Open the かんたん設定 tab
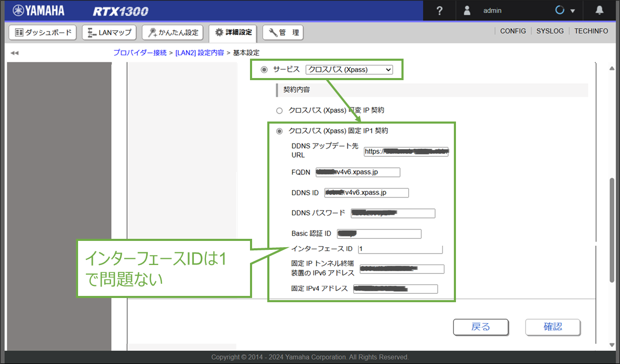 (x=172, y=32)
